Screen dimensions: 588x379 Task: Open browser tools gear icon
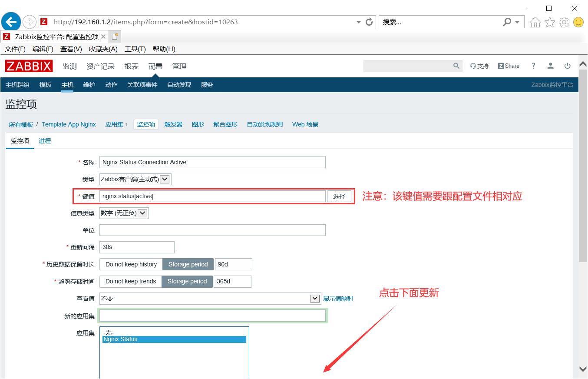pyautogui.click(x=564, y=22)
